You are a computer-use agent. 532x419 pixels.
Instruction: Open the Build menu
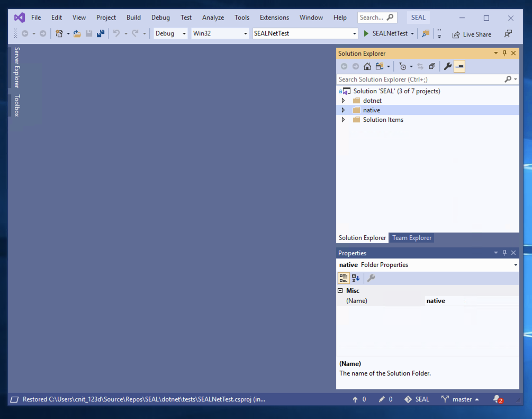click(133, 17)
